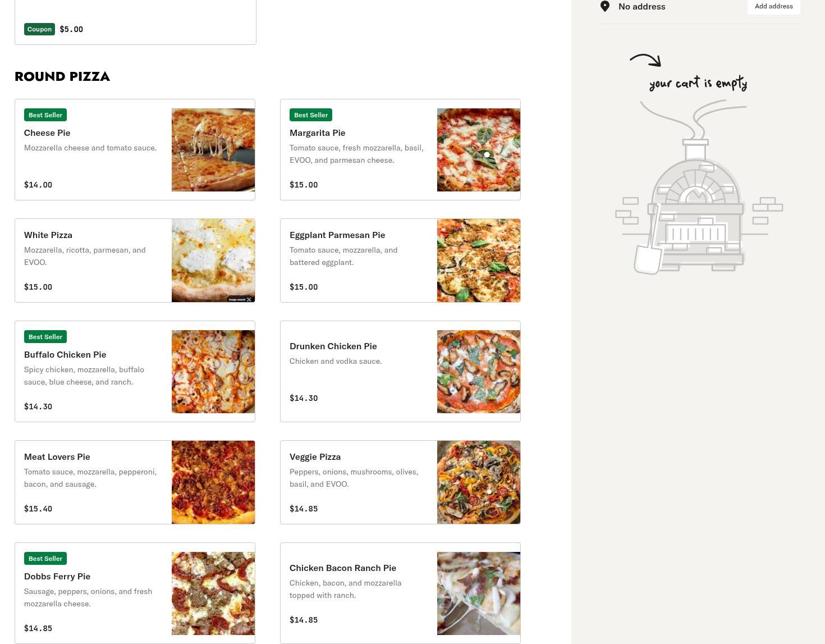Select the White Pizza image

213,261
